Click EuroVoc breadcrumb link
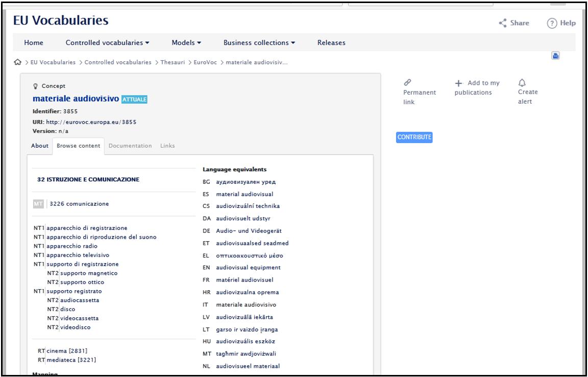The height and width of the screenshot is (377, 588). (x=205, y=62)
